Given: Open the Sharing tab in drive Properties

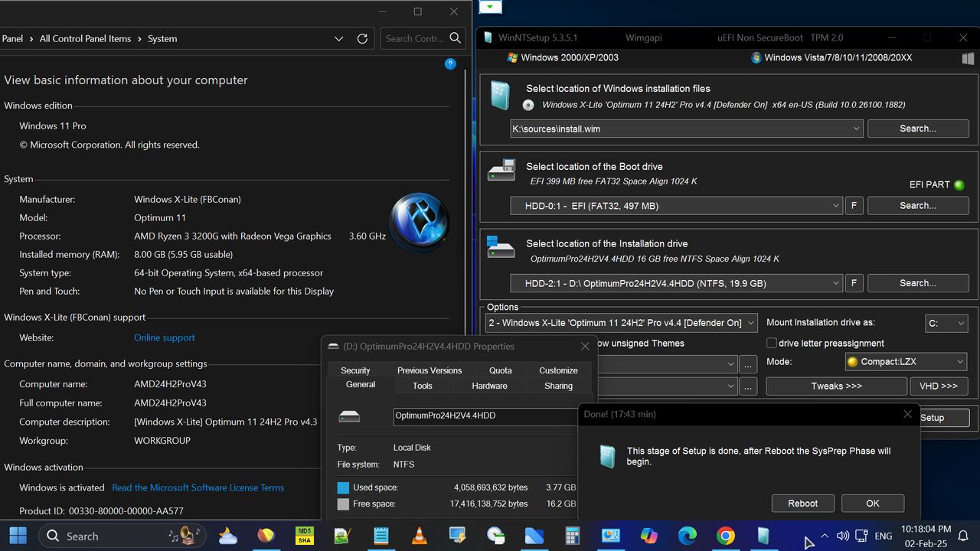Looking at the screenshot, I should [x=558, y=386].
